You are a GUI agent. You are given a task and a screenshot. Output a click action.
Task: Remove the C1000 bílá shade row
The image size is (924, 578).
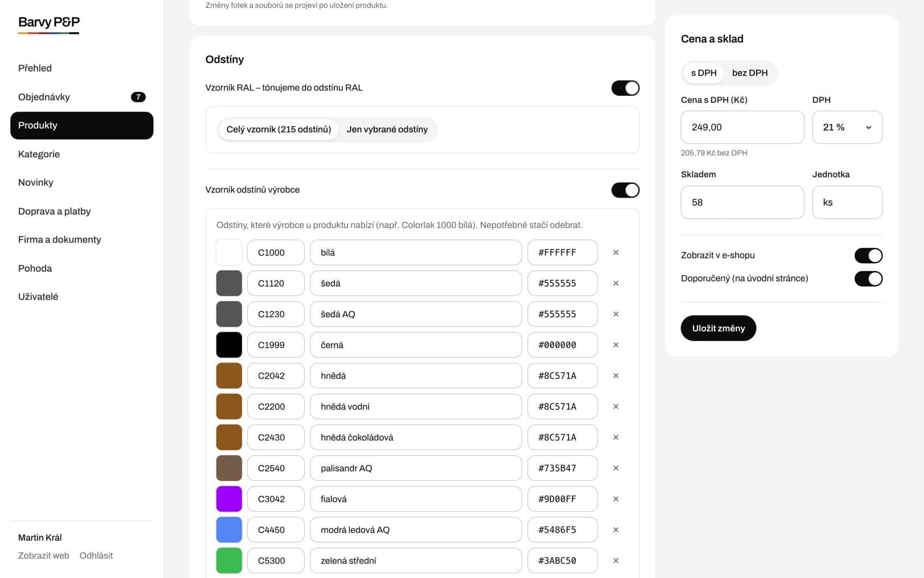pyautogui.click(x=616, y=253)
